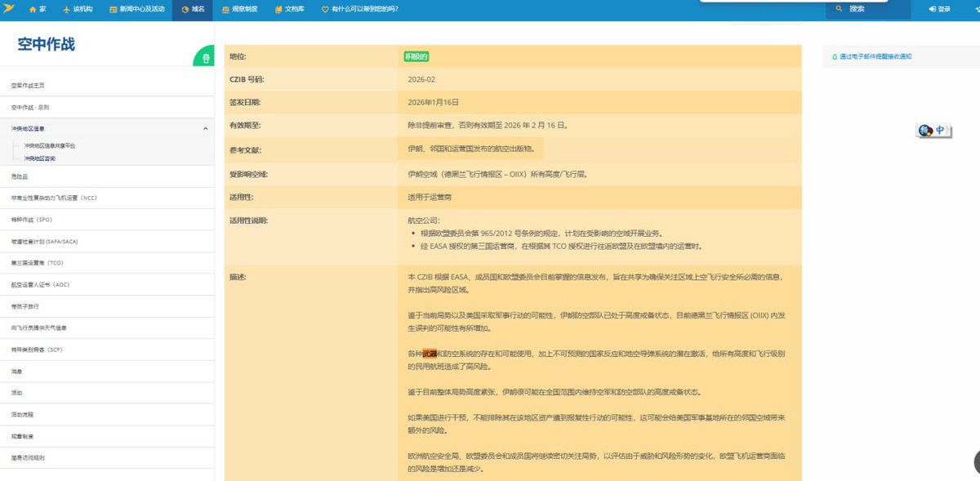Image resolution: width=980 pixels, height=481 pixels.
Task: Open 特殊类别乘客 (SCP) sidebar item
Action: click(37, 349)
